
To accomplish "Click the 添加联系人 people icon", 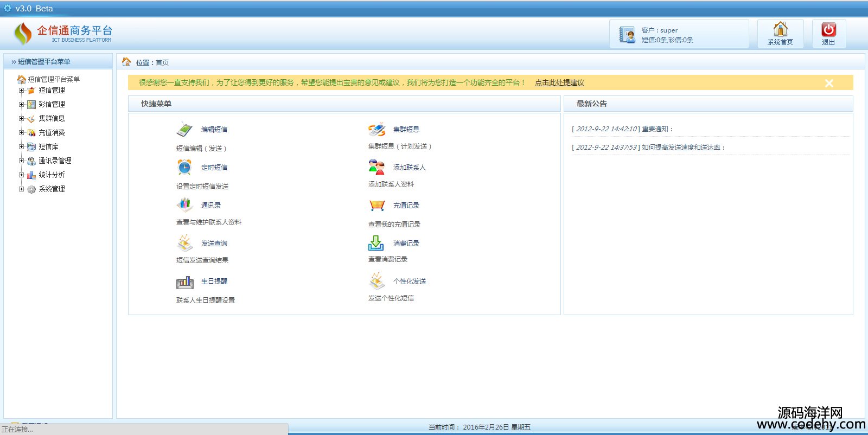I will point(376,167).
